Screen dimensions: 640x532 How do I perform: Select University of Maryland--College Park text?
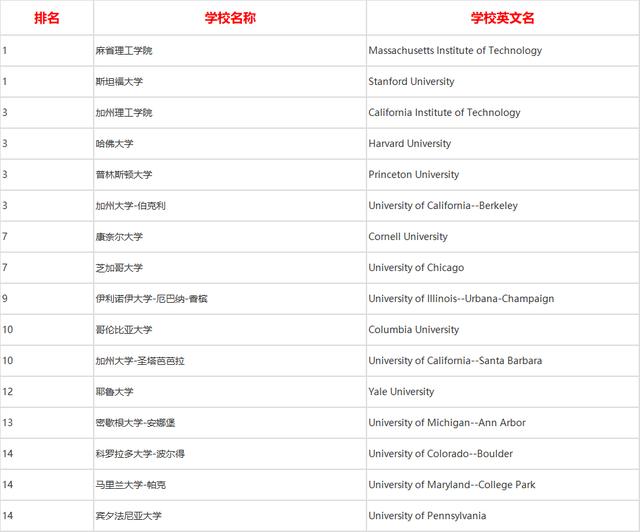point(452,485)
